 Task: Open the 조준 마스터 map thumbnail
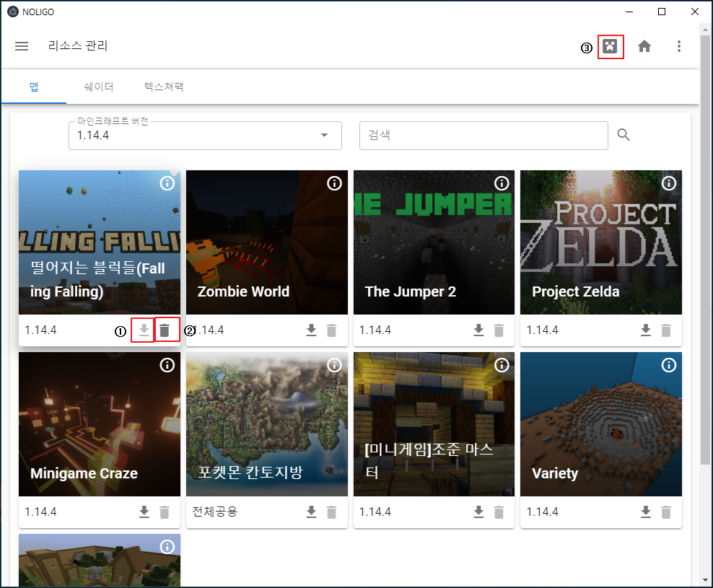click(434, 424)
